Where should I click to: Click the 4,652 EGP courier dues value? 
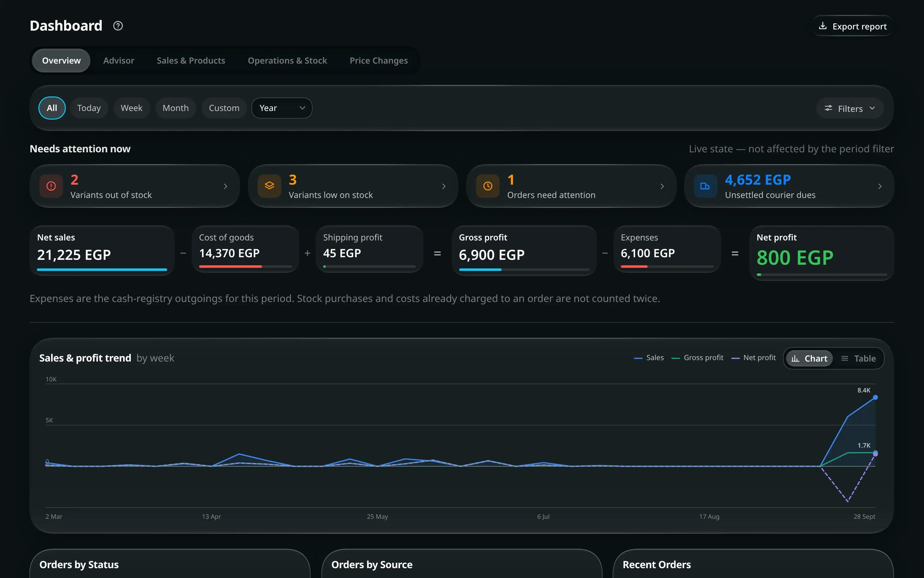tap(758, 180)
